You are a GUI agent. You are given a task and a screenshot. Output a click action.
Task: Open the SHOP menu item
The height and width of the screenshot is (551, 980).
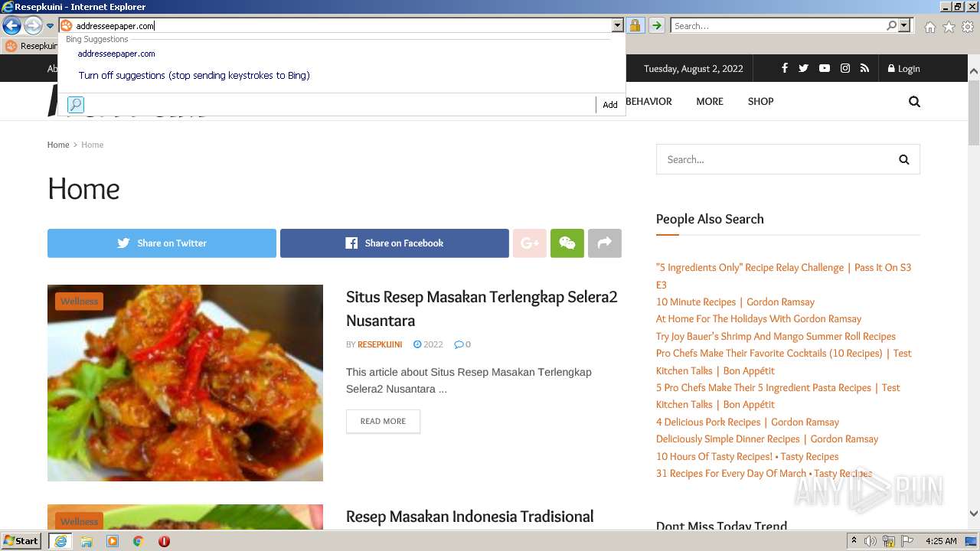[760, 101]
